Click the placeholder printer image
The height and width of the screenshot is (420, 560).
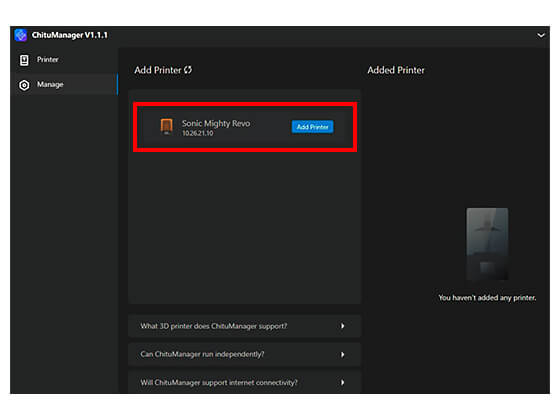point(487,244)
